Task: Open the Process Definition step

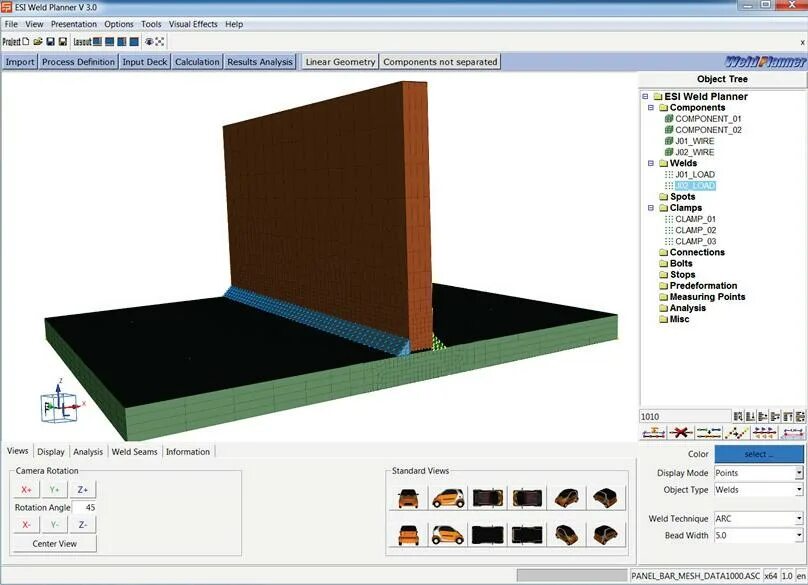Action: (78, 62)
